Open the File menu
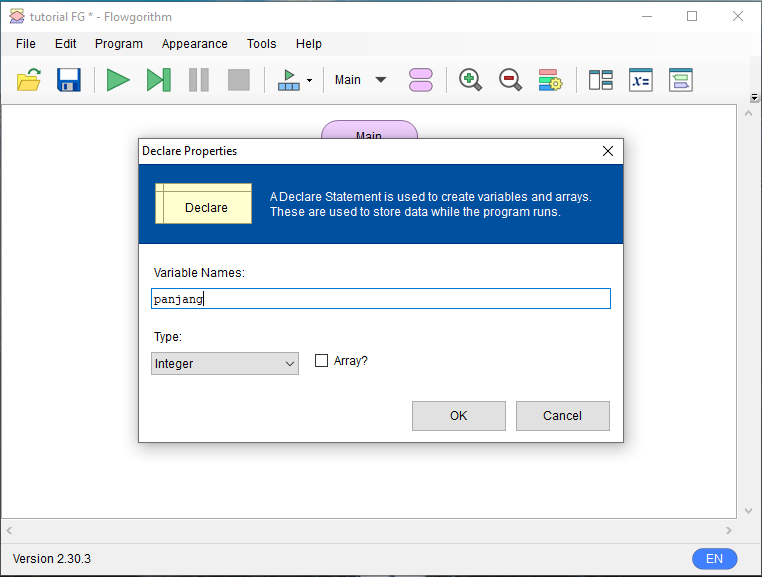Screen dimensions: 762x577 [26, 44]
